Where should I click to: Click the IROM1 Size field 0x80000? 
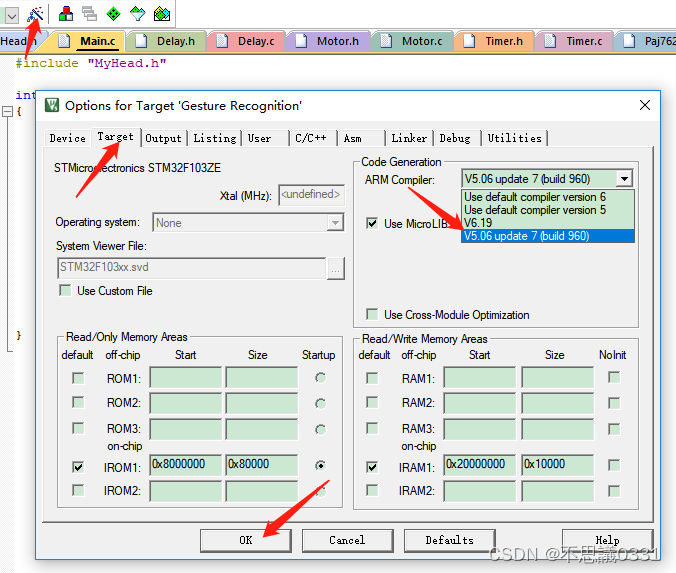[x=262, y=465]
